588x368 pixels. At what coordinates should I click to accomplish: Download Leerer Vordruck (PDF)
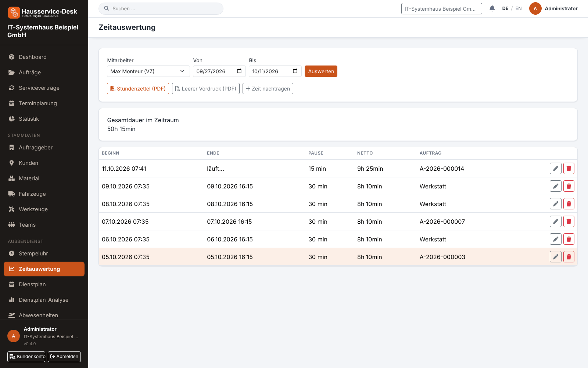point(206,89)
